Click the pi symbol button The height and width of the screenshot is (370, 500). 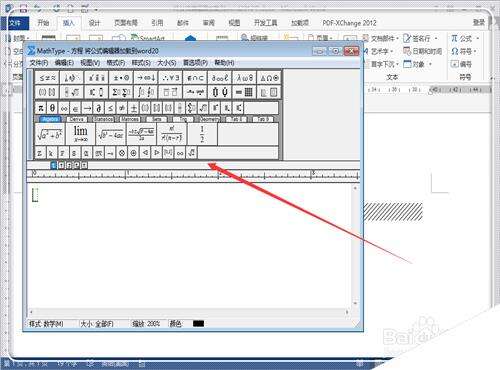coord(41,108)
